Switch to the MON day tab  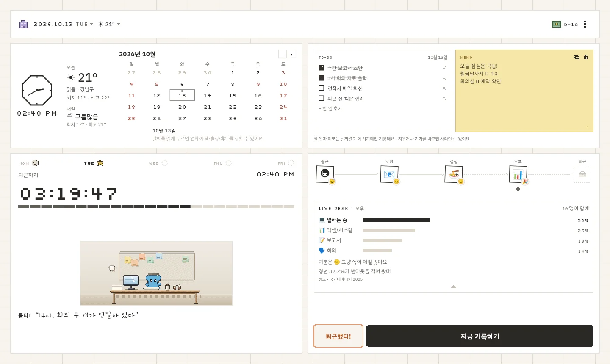tap(28, 163)
